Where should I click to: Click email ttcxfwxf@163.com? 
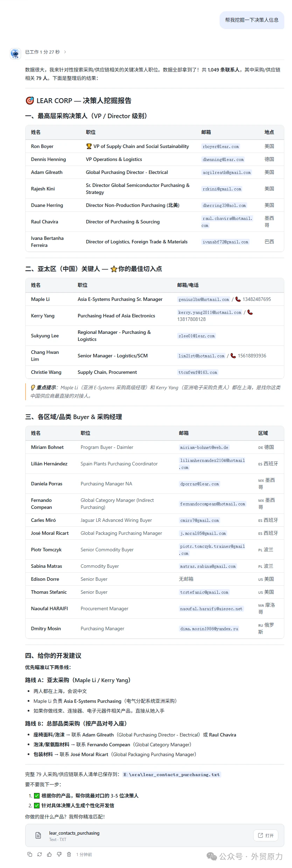[x=198, y=372]
